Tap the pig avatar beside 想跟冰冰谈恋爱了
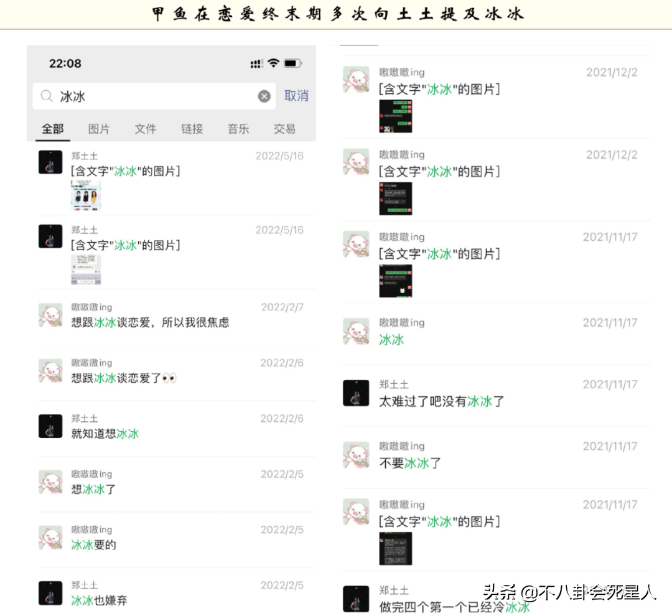The height and width of the screenshot is (616, 672). (50, 370)
